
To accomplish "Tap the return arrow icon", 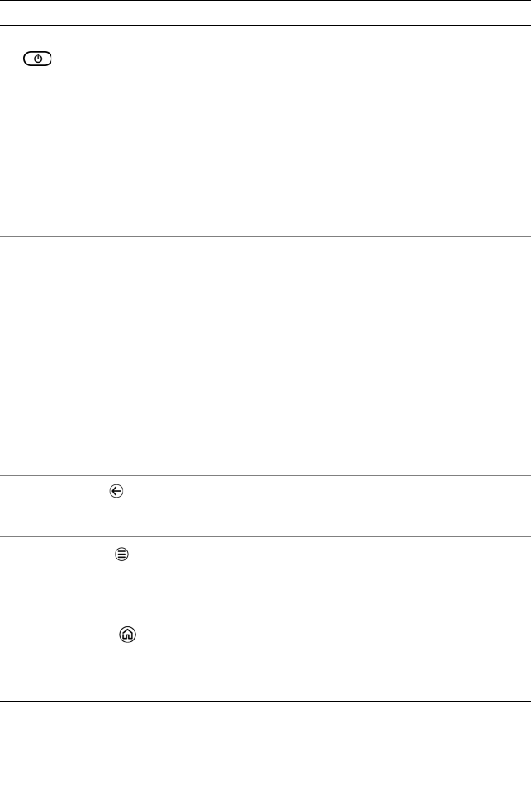I will click(116, 490).
